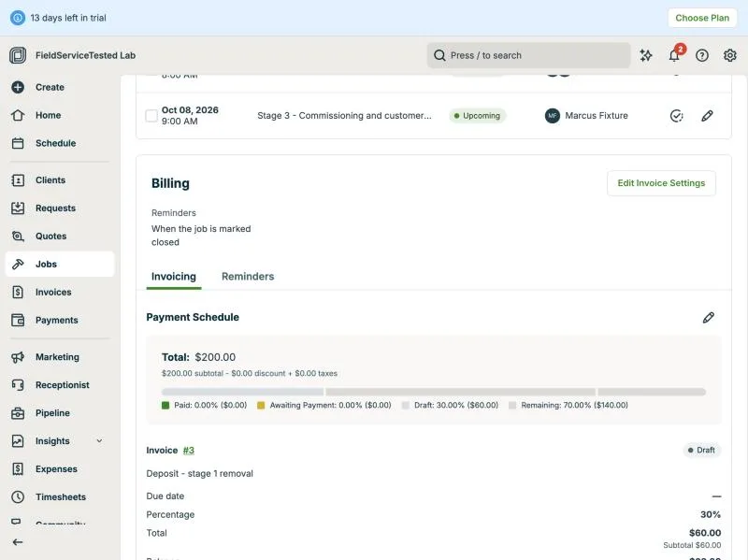The height and width of the screenshot is (560, 748).
Task: Click When the job is marked closed text
Action: click(201, 236)
